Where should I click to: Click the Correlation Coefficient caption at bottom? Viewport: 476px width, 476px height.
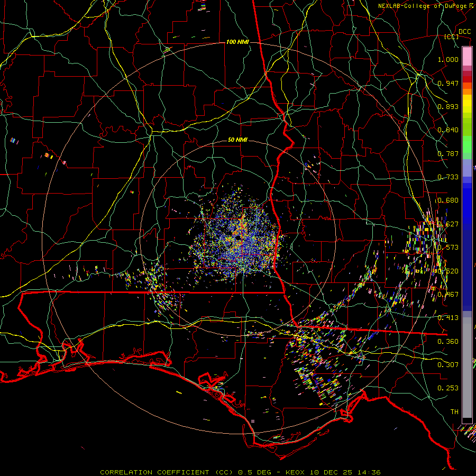coord(240,472)
